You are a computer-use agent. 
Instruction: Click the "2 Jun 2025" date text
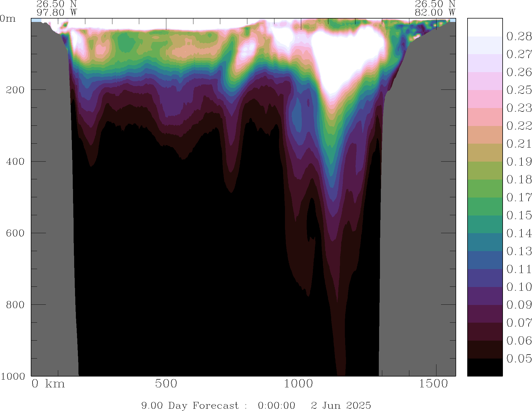(341, 405)
